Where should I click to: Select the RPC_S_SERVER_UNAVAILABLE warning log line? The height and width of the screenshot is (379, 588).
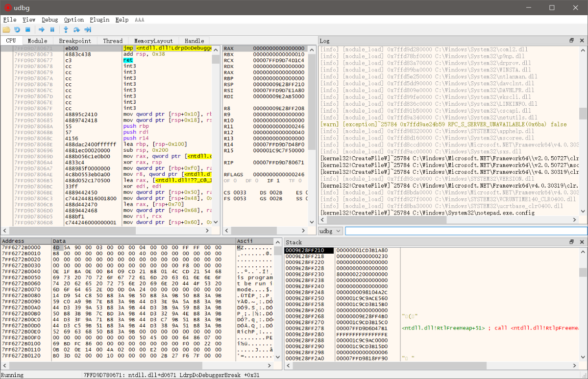tap(443, 124)
